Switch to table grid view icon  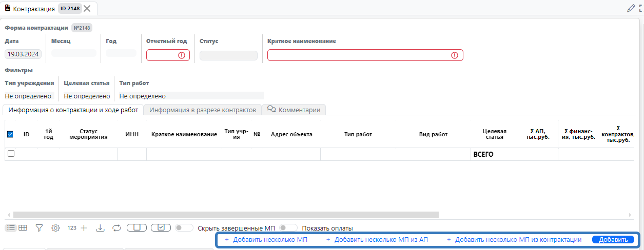coord(23,228)
